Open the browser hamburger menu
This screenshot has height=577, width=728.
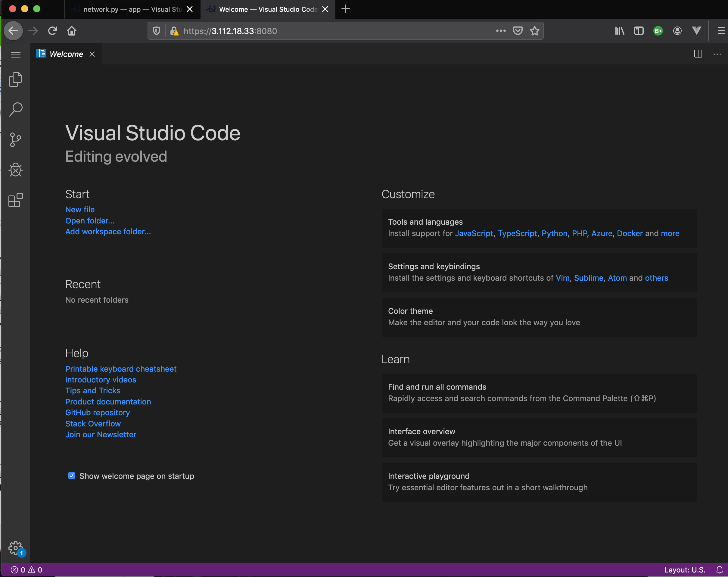721,31
